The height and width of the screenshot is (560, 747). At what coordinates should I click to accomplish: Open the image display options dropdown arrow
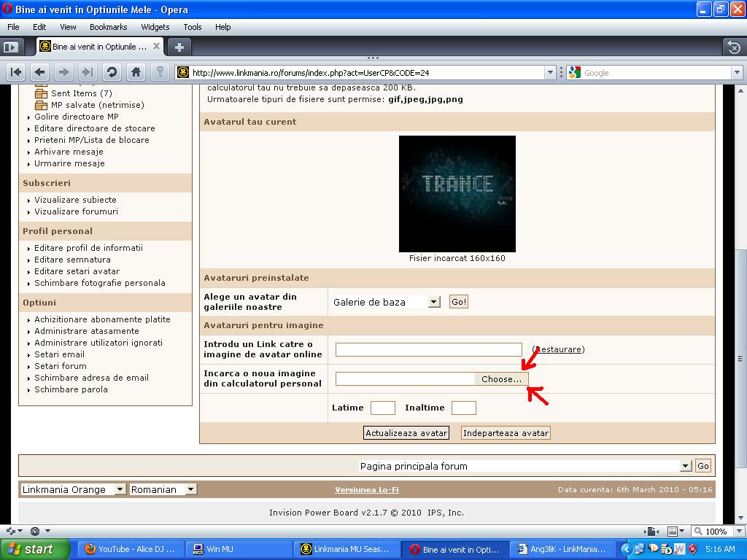pos(682,531)
